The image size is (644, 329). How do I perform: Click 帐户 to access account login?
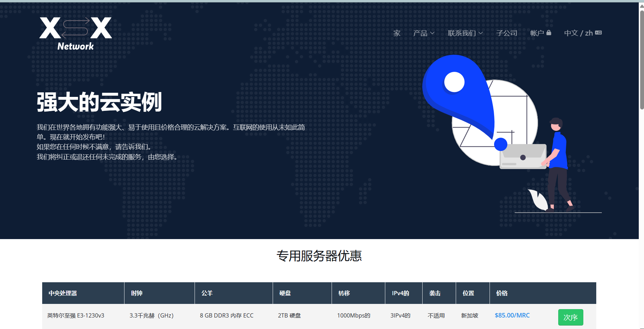coord(537,32)
